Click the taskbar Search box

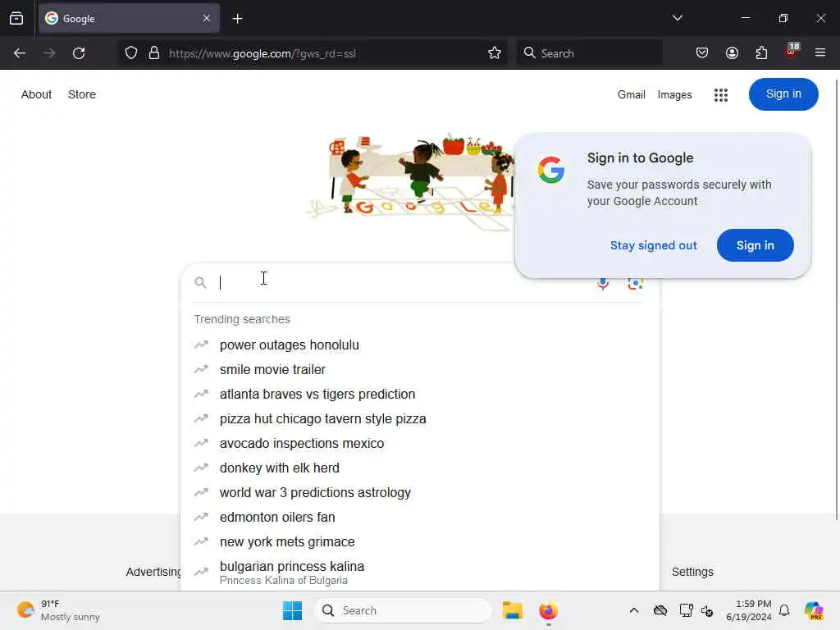click(403, 610)
